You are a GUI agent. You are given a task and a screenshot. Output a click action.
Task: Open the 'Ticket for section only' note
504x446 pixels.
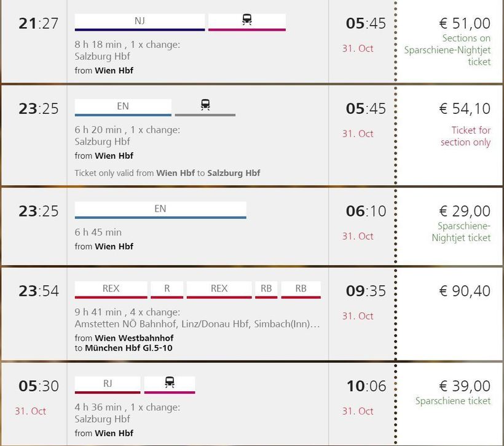(465, 136)
